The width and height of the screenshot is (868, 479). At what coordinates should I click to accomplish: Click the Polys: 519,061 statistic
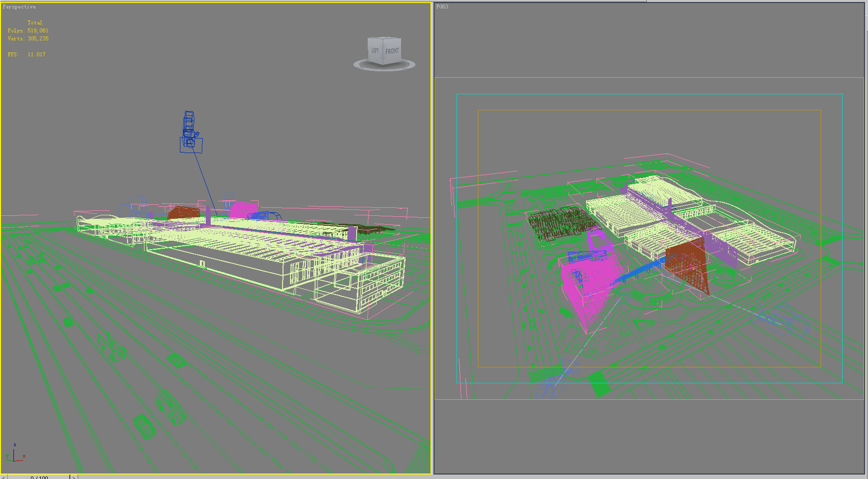[28, 31]
